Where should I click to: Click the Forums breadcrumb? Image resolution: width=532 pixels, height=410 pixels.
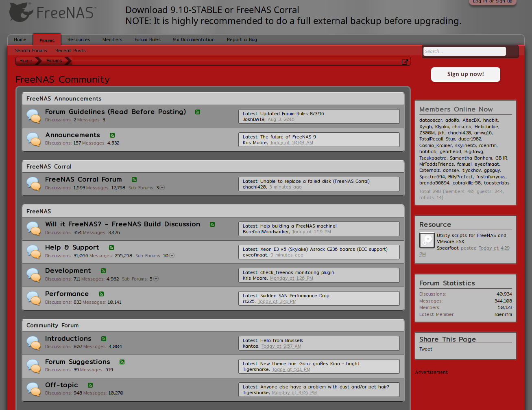point(54,61)
